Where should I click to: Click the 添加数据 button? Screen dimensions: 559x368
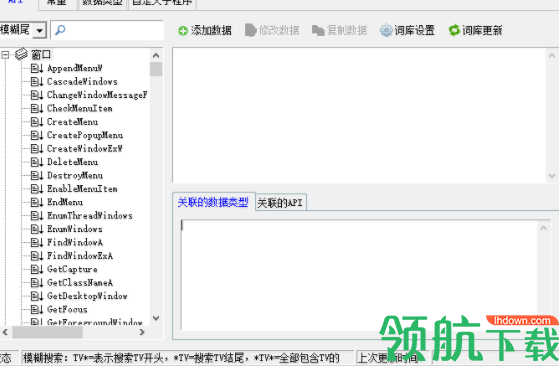205,31
